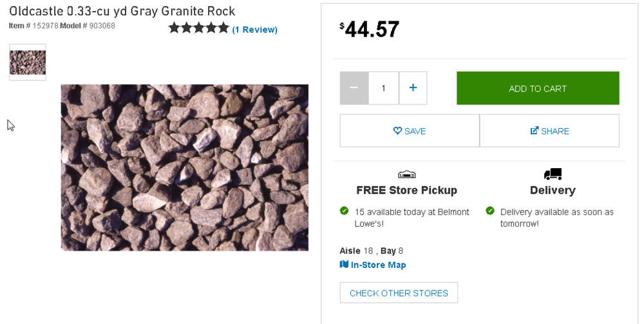This screenshot has width=644, height=324.
Task: Increase quantity with the plus button
Action: pos(413,88)
